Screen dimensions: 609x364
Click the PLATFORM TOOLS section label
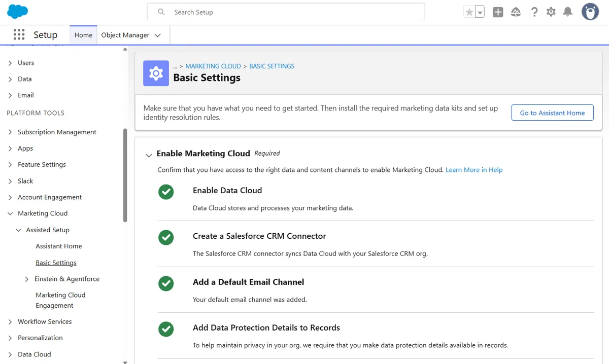coord(36,113)
